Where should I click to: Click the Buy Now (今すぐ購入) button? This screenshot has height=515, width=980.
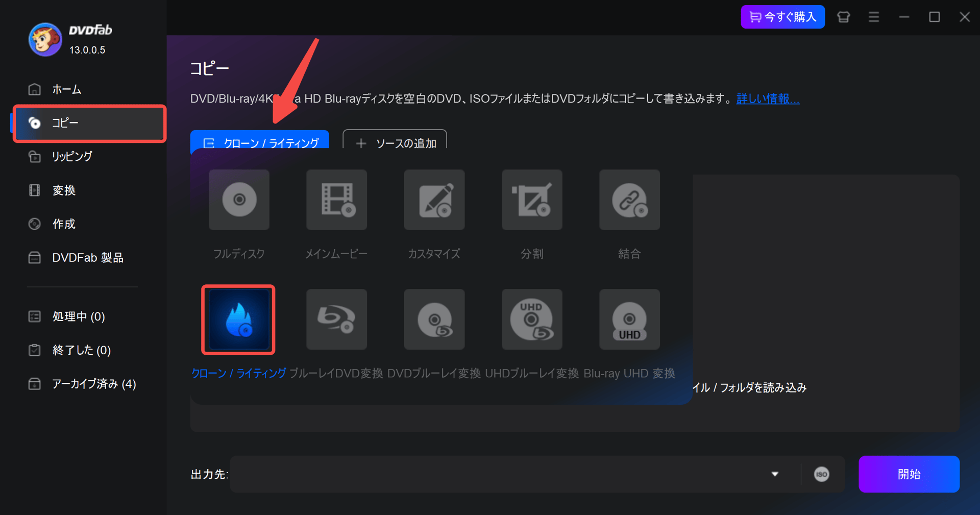[x=782, y=17]
